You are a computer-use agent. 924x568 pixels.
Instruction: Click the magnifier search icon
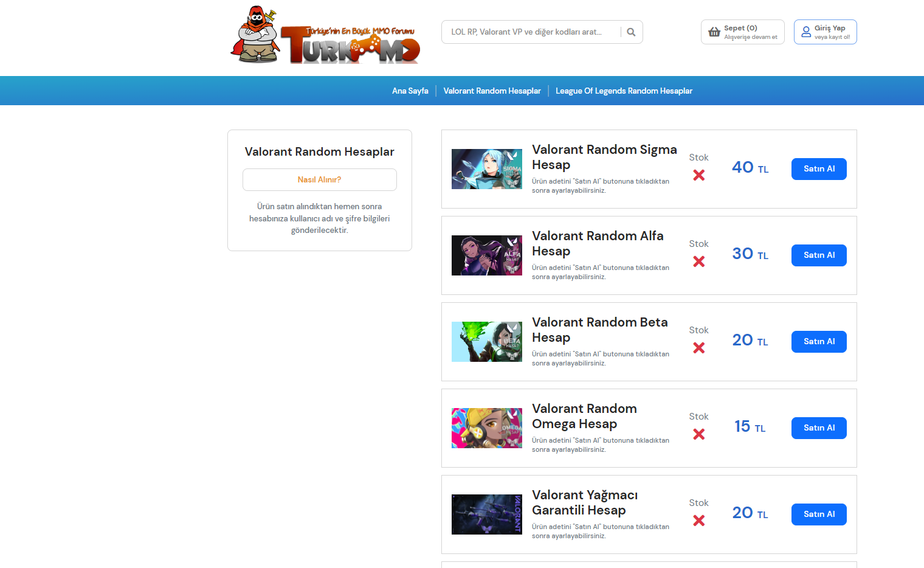(631, 32)
